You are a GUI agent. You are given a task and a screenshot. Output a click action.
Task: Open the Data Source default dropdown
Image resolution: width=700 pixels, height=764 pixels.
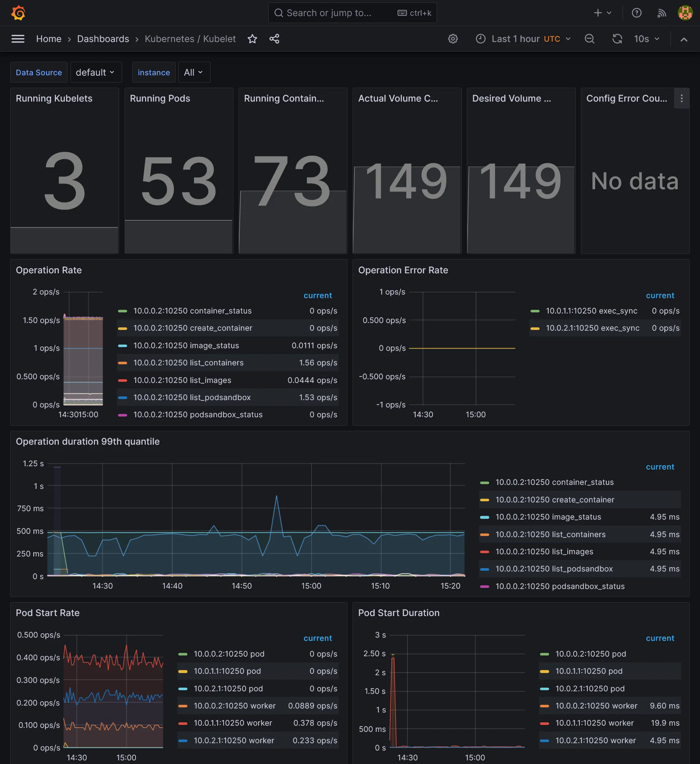click(95, 72)
